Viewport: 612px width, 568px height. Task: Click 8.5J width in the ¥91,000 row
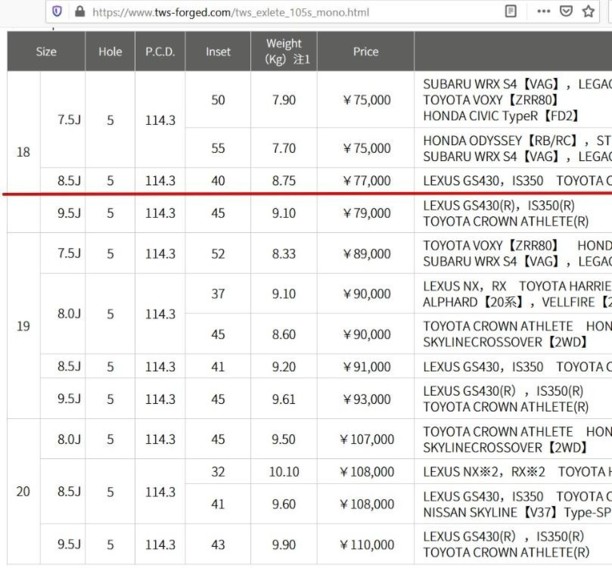pyautogui.click(x=69, y=367)
